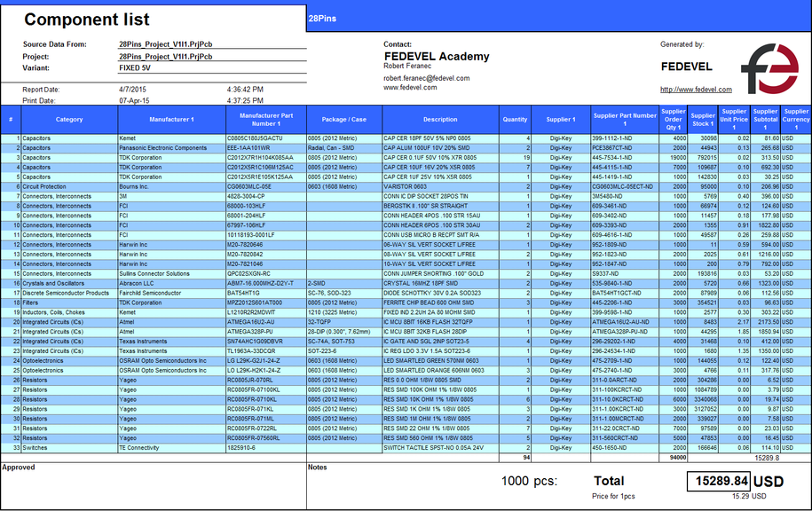Click the red and black FEDEVEL logo
Viewport: 812px width, 511px height.
coord(770,68)
